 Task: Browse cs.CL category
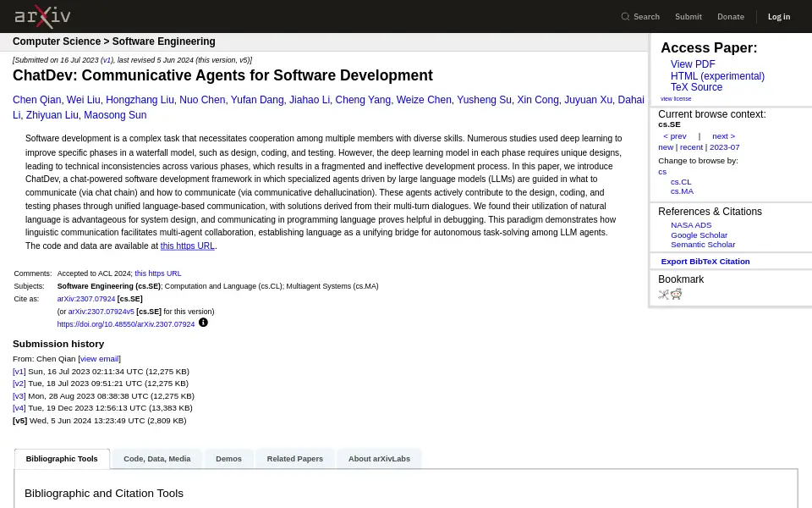tap(681, 182)
